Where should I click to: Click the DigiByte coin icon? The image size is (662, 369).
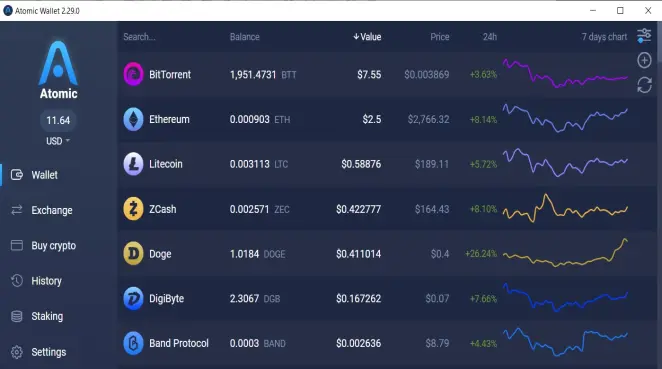point(133,298)
